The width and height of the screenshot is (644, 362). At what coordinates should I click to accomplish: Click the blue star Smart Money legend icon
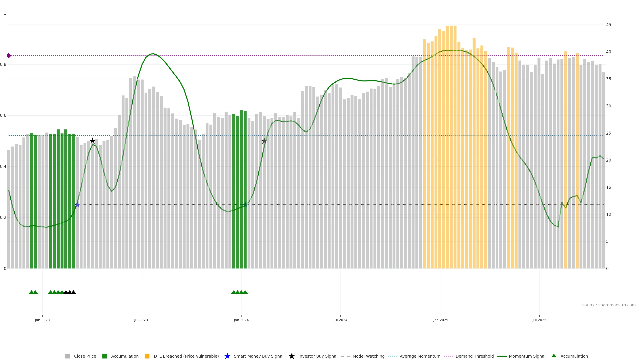tap(227, 356)
